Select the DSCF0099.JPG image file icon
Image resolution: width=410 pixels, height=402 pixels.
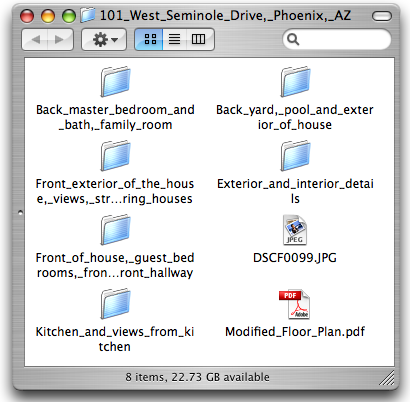(295, 230)
